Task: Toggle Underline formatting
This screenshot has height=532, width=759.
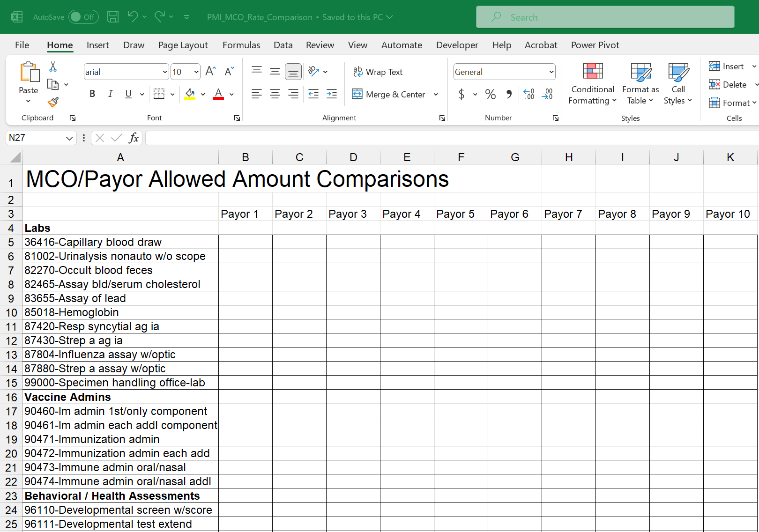Action: [x=127, y=94]
